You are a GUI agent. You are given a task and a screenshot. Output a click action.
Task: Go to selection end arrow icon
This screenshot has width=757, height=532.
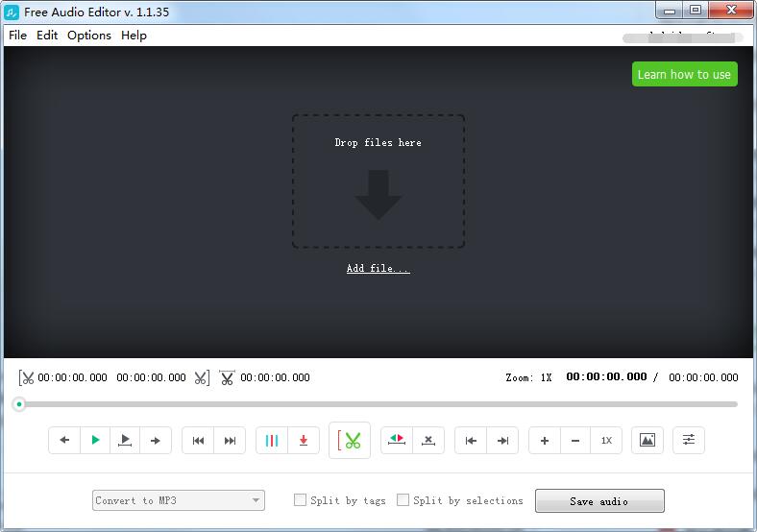click(x=502, y=440)
